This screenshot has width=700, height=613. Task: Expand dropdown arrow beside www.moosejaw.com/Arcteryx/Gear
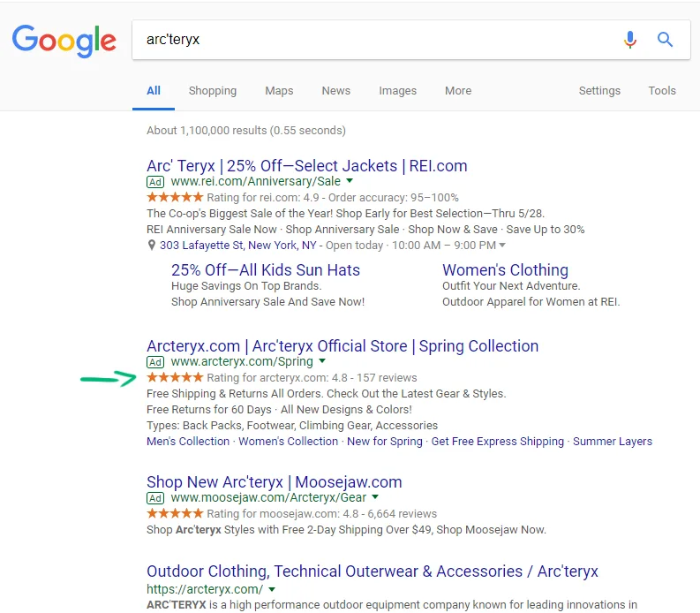point(375,496)
